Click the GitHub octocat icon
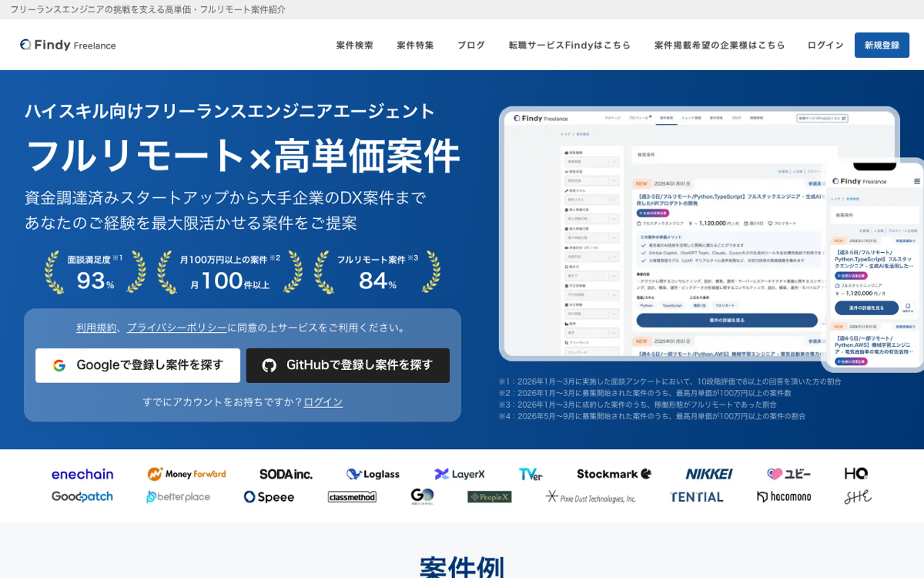 click(269, 365)
